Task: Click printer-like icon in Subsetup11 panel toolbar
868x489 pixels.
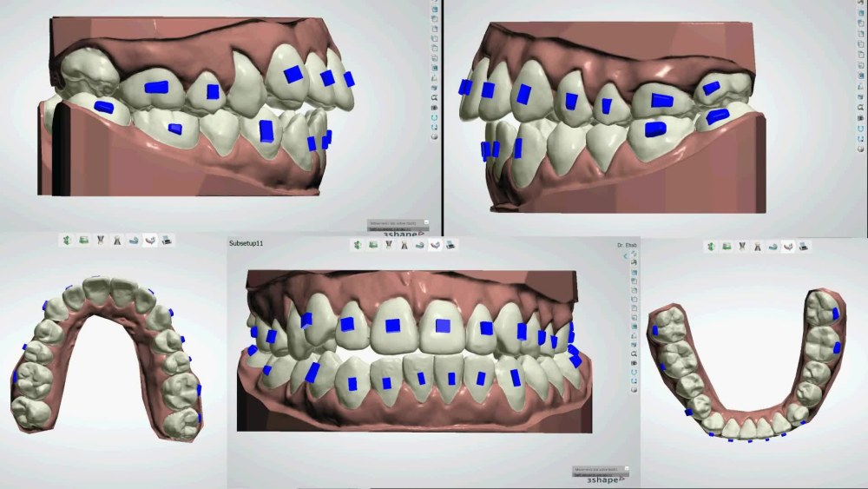Action: tap(451, 245)
